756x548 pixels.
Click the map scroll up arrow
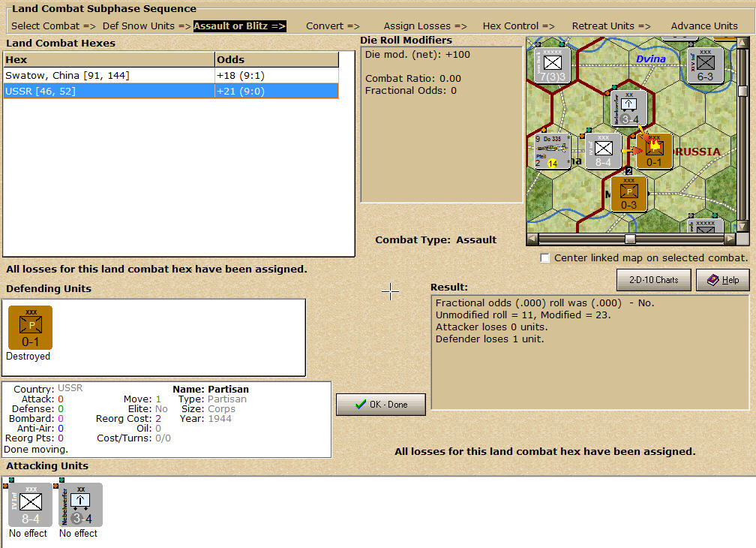[x=742, y=43]
